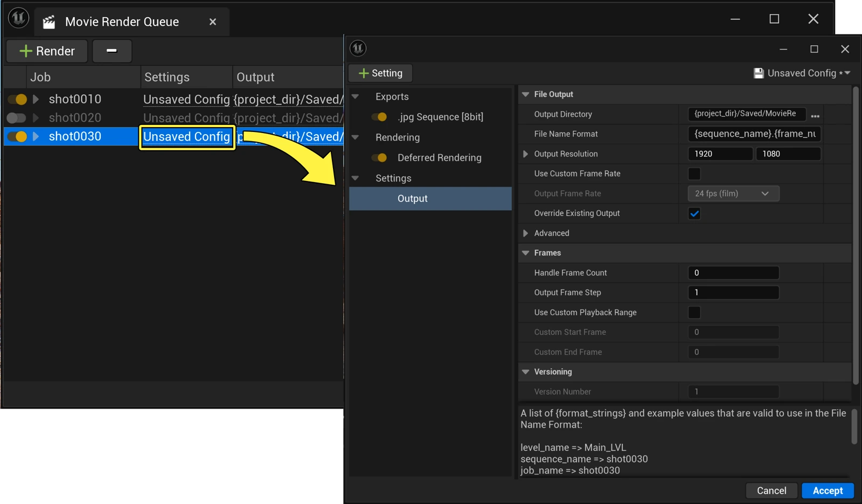Enable Use Custom Playback Range checkbox

coord(694,313)
